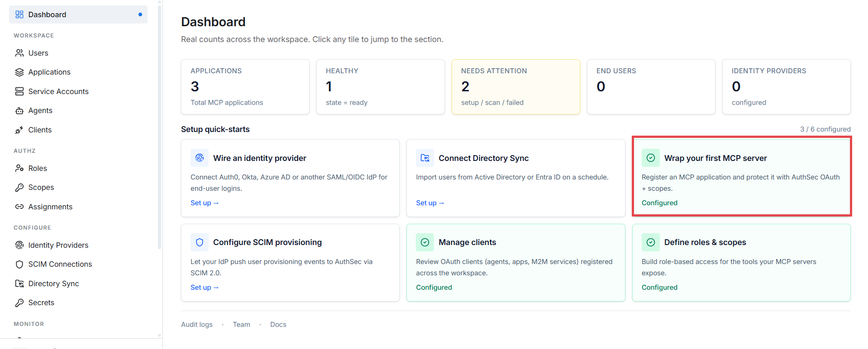Go to Identity Providers under Configure
The width and height of the screenshot is (868, 349).
click(78, 245)
